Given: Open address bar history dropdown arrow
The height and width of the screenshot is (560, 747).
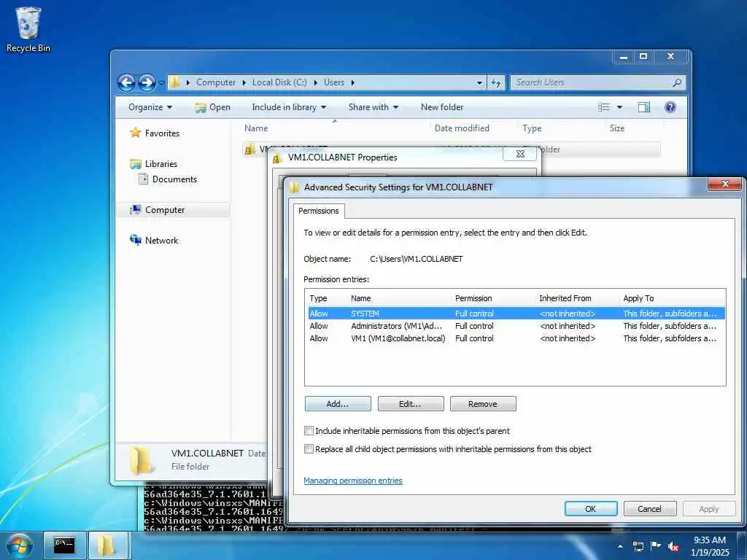Looking at the screenshot, I should [479, 83].
